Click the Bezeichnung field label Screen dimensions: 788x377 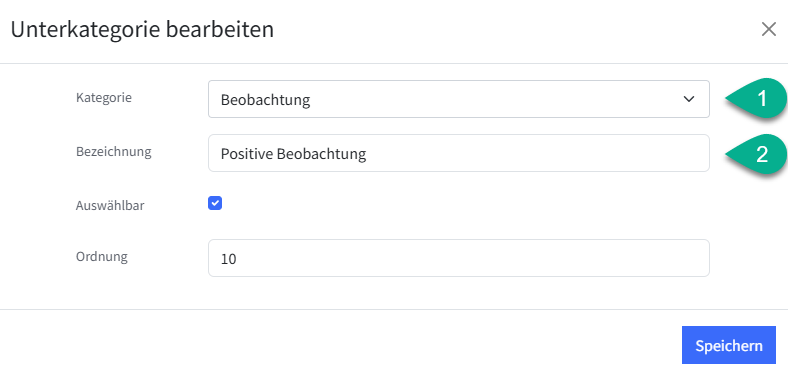114,151
